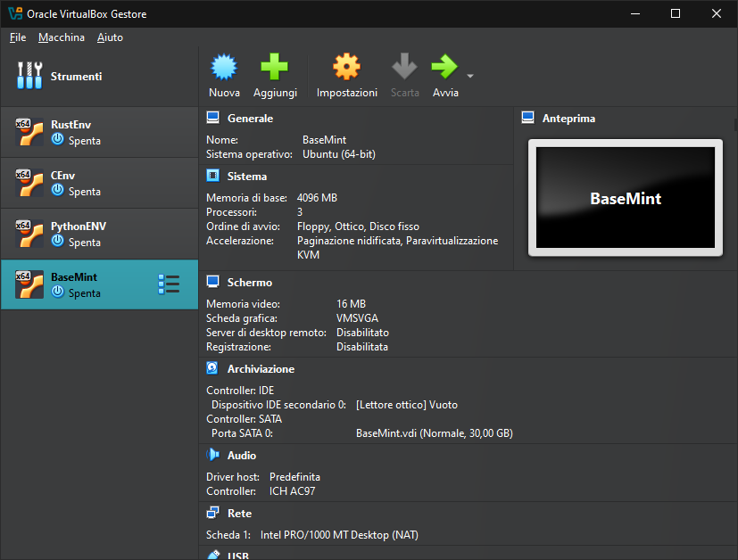Screen dimensions: 738x560
Task: Click the ICH AC97 audio controller value
Action: (x=292, y=491)
